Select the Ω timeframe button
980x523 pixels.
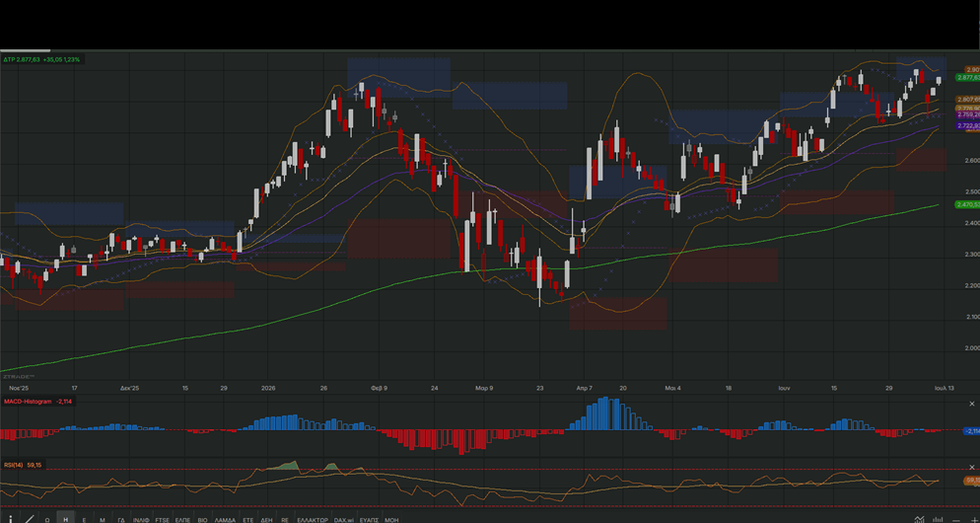coord(47,519)
